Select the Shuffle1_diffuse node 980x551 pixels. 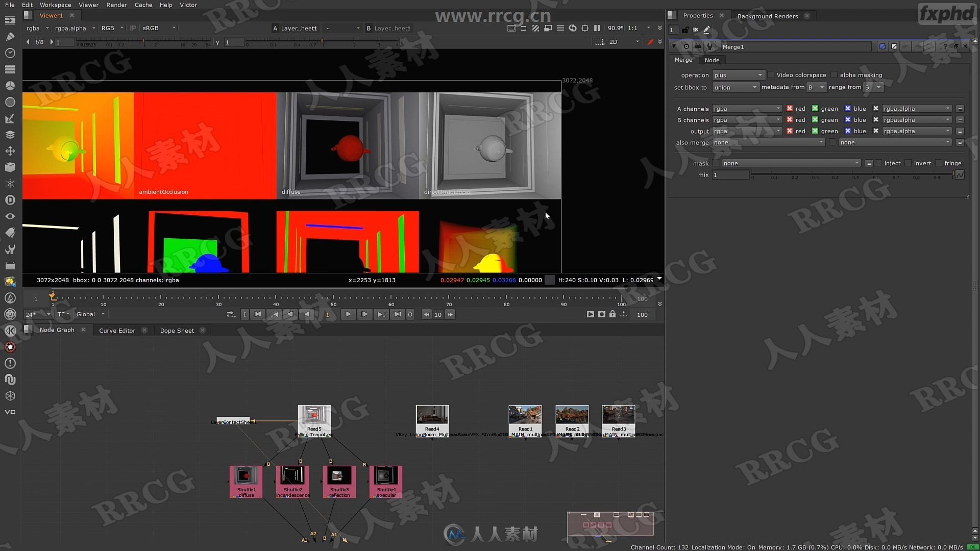[x=246, y=481]
